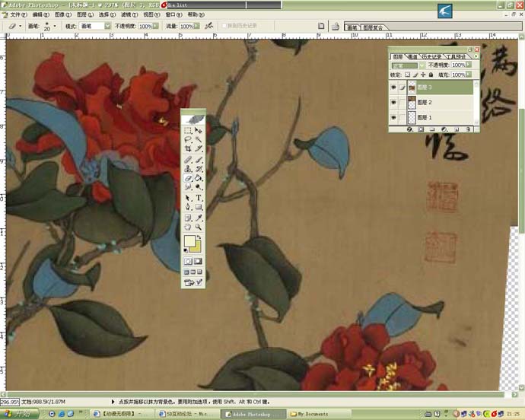Screen dimensions: 525x420
Task: Switch to Quick Mask mode
Action: 199,261
